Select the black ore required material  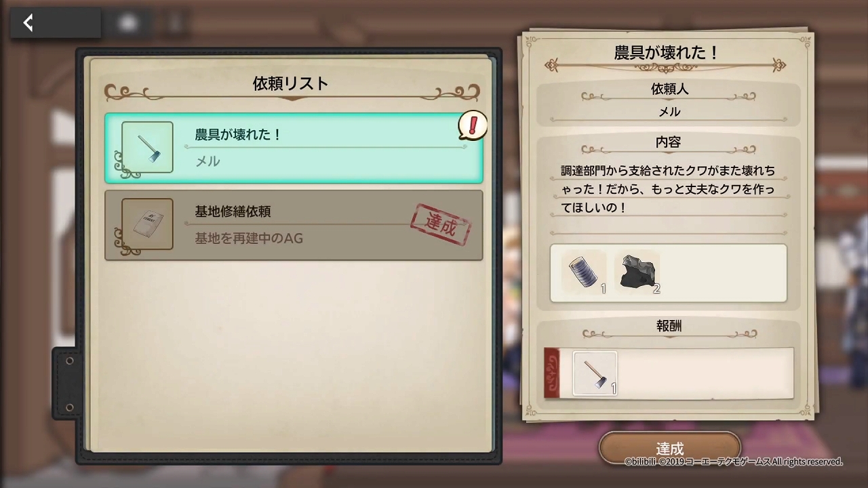pyautogui.click(x=637, y=272)
